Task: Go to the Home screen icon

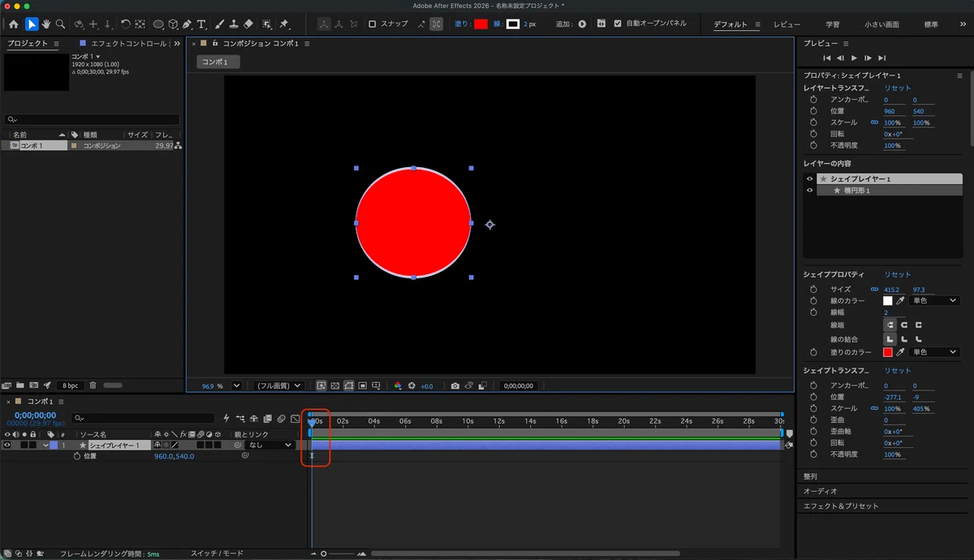Action: pyautogui.click(x=14, y=24)
